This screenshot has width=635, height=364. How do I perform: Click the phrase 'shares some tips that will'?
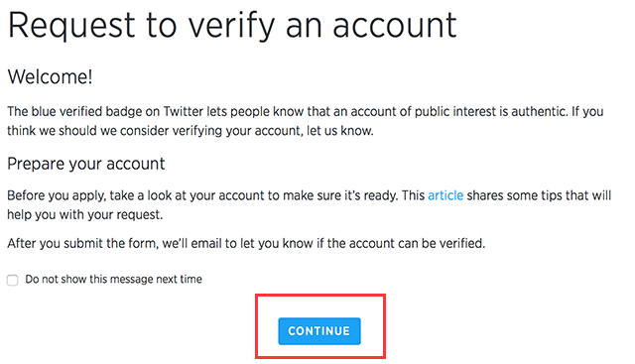click(539, 195)
